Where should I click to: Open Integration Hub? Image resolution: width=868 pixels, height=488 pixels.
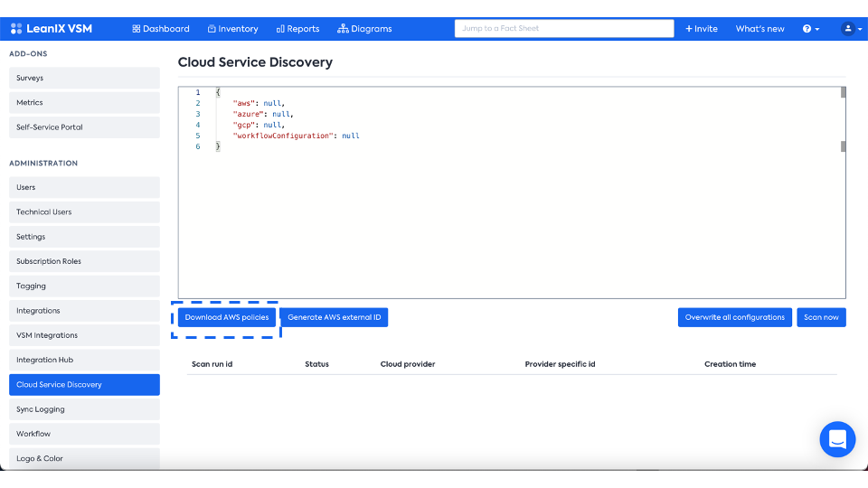click(84, 361)
